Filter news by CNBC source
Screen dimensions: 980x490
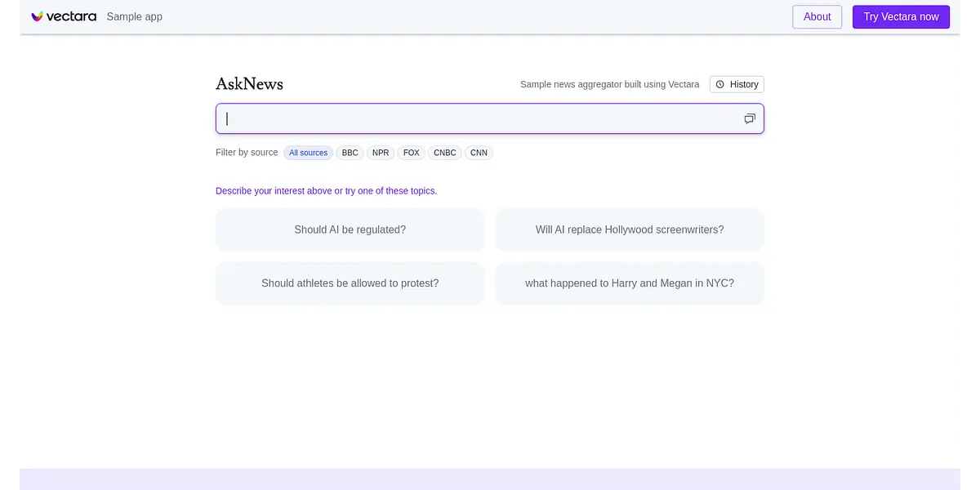(445, 153)
